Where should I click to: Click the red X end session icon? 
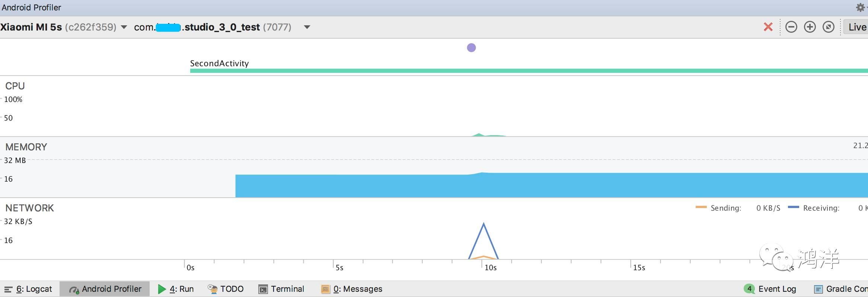(768, 27)
